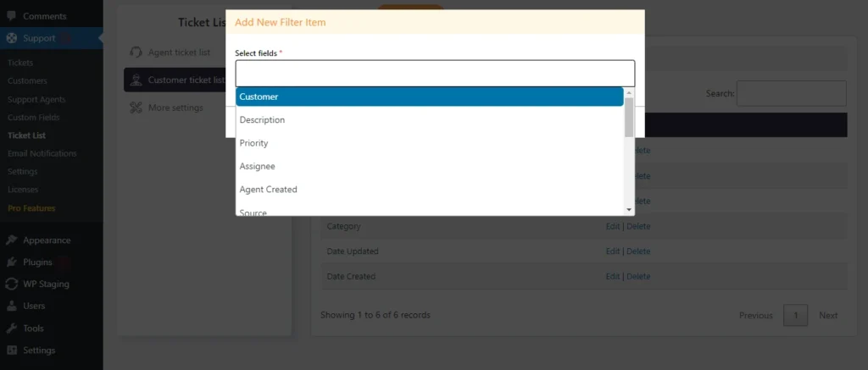The width and height of the screenshot is (868, 370).
Task: Click Edit link in Category row
Action: pos(613,226)
